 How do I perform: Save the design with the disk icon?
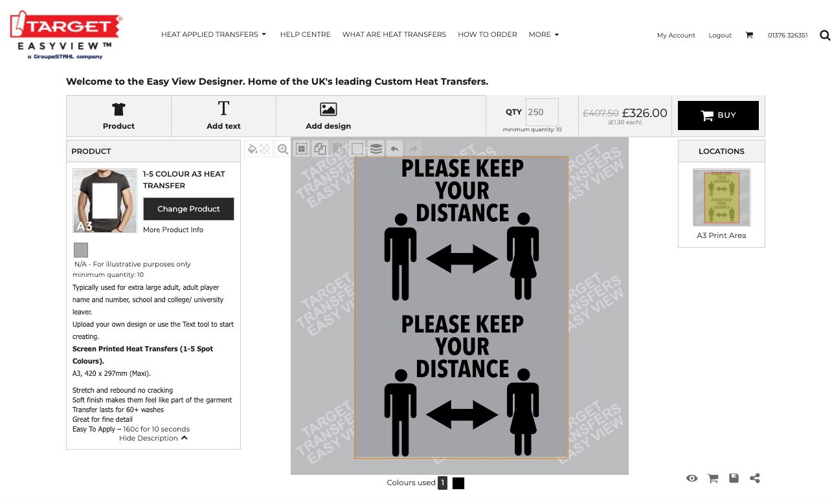pyautogui.click(x=734, y=478)
